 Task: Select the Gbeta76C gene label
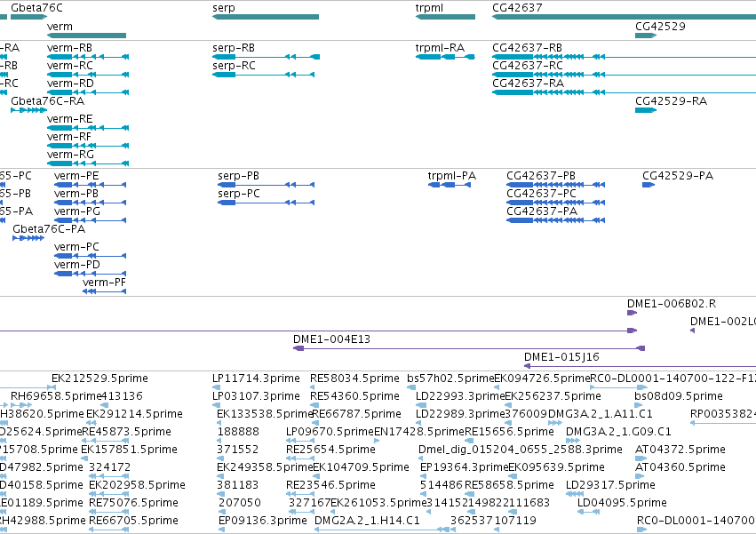[x=36, y=8]
